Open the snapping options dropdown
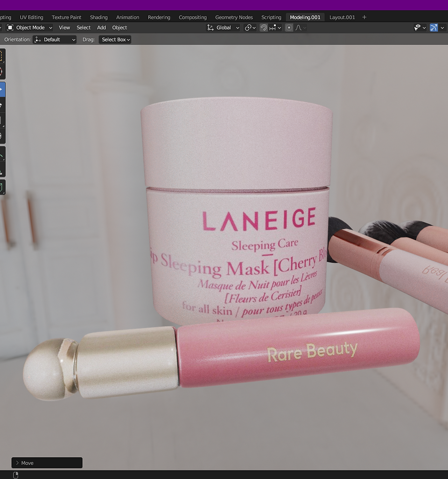 pyautogui.click(x=275, y=28)
